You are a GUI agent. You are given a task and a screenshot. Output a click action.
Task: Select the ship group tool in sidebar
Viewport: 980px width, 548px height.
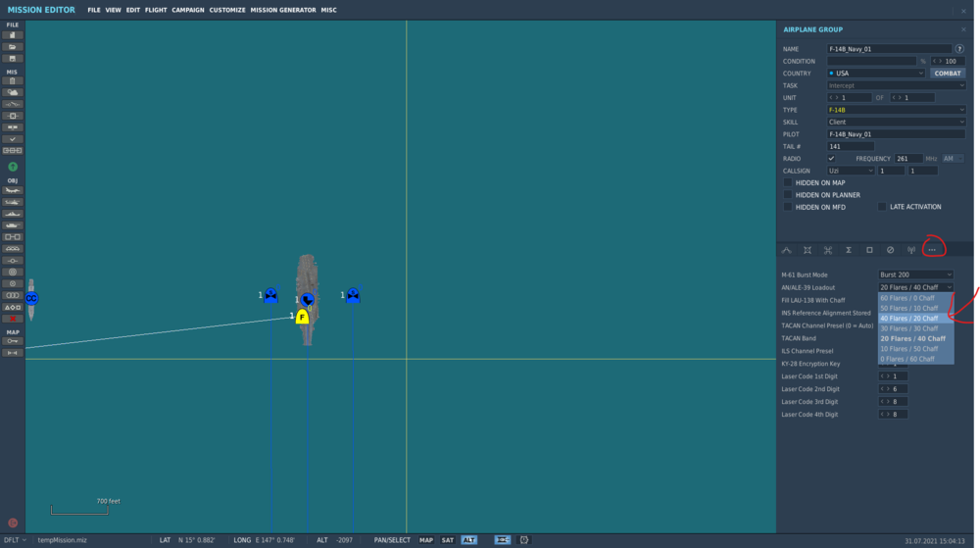pyautogui.click(x=13, y=214)
